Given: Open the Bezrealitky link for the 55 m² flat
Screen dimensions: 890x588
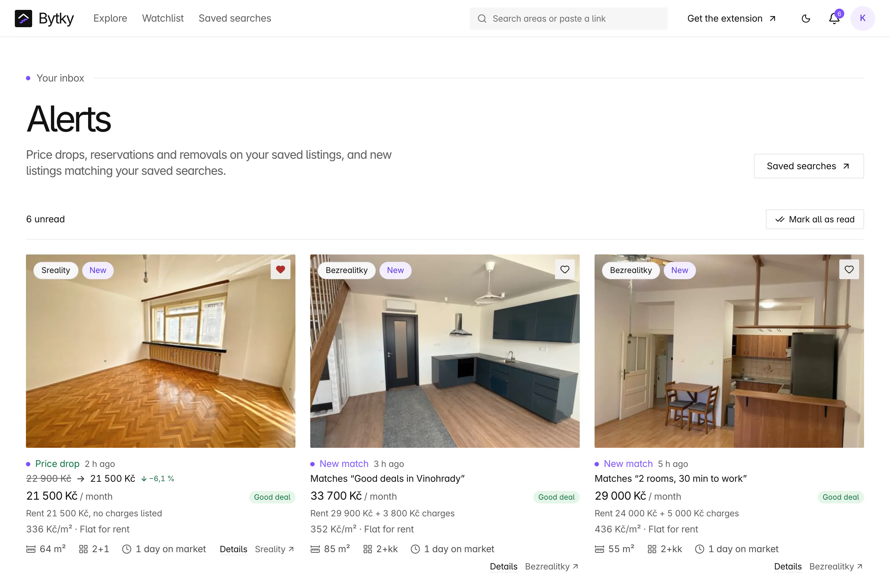Looking at the screenshot, I should [x=836, y=566].
